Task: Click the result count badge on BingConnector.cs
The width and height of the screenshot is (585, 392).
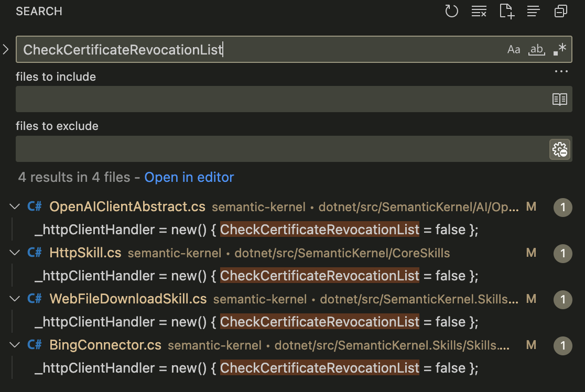Action: pyautogui.click(x=562, y=345)
